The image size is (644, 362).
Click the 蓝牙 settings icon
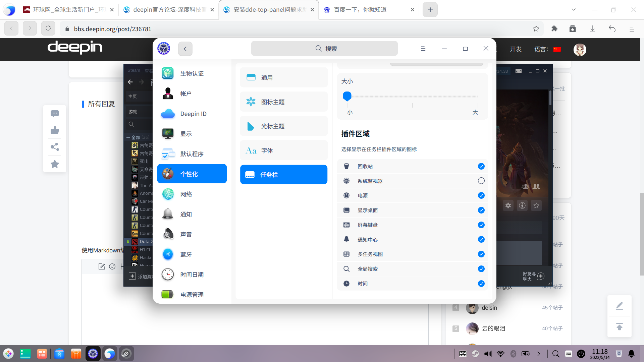point(167,254)
